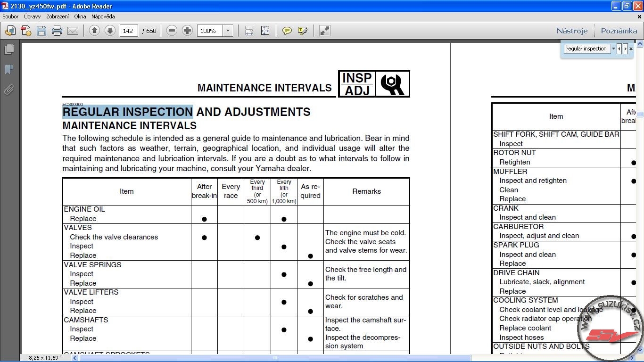This screenshot has width=644, height=362.
Task: Click the 'CAMSHAFTS' row label
Action: [x=86, y=320]
